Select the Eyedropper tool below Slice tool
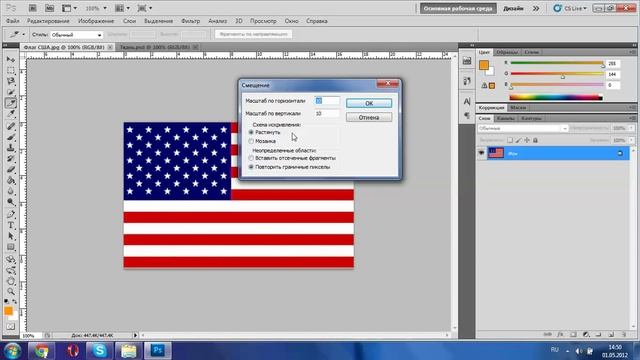 [x=11, y=114]
